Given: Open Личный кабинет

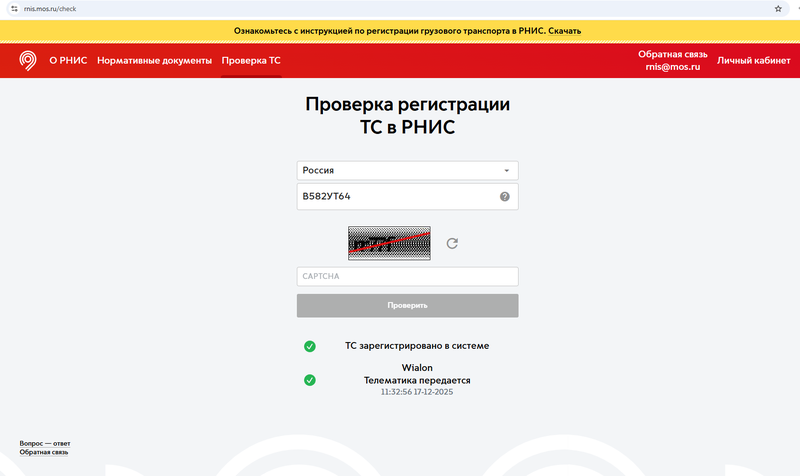Looking at the screenshot, I should [754, 60].
